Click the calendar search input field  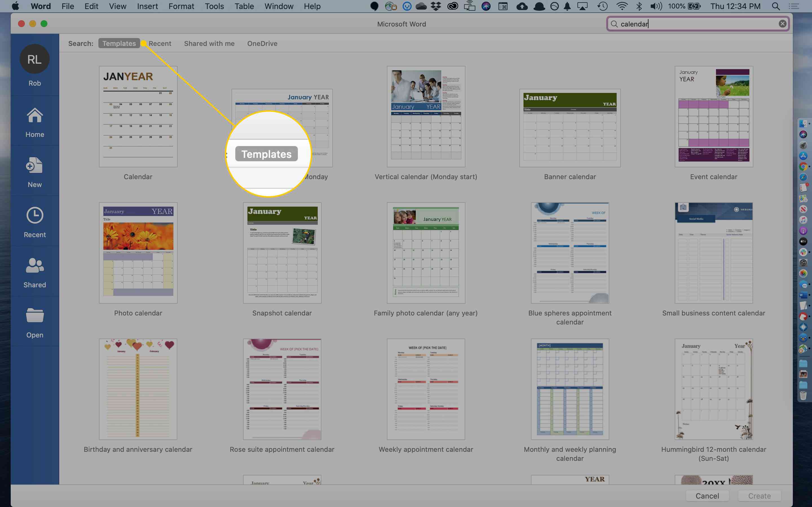(698, 23)
